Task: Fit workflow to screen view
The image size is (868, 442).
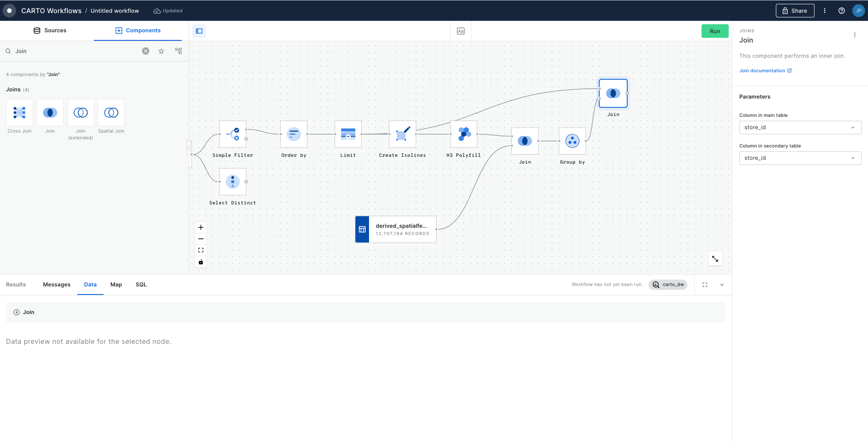Action: (x=201, y=250)
